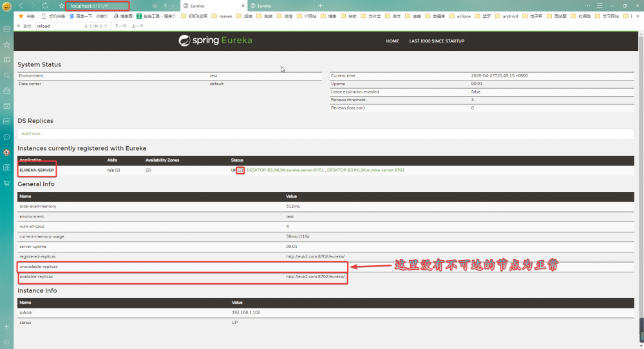The width and height of the screenshot is (644, 349).
Task: Click the registered-replicas value URL
Action: coord(316,257)
